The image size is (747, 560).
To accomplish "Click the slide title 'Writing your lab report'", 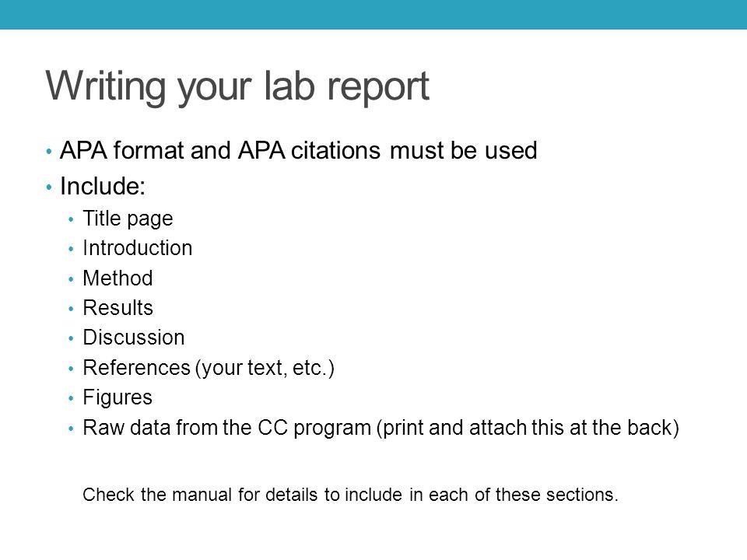I will point(237,86).
